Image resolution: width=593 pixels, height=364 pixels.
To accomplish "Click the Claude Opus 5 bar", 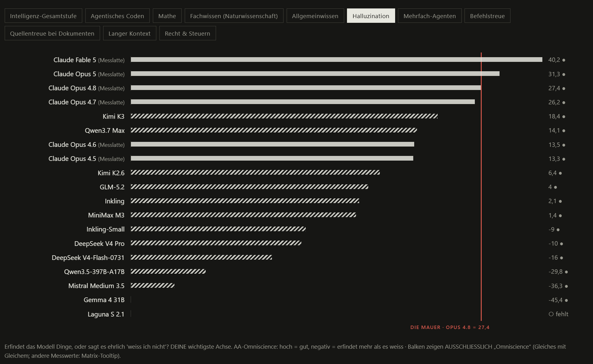I will [x=315, y=74].
